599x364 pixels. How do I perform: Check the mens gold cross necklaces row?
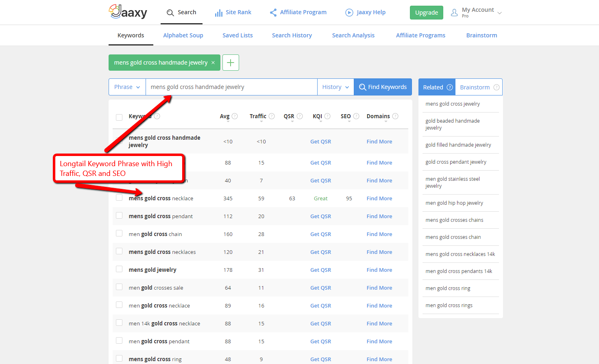(119, 251)
